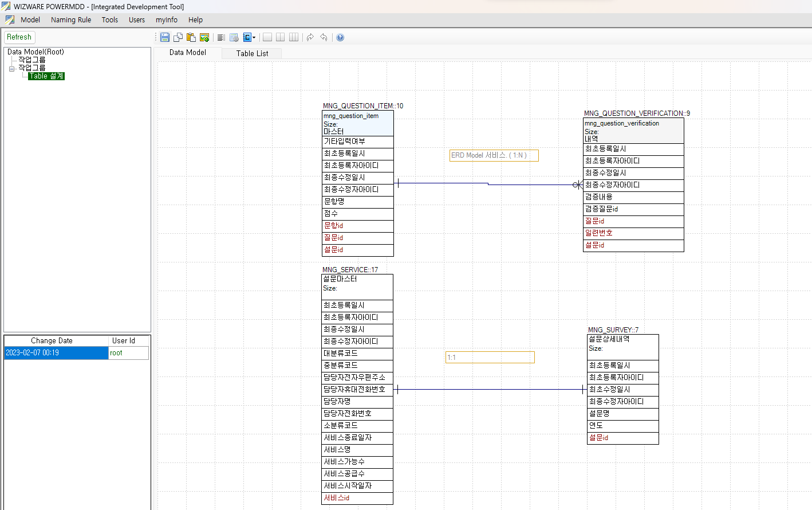Select the first 작업그룹 tree node

32,60
